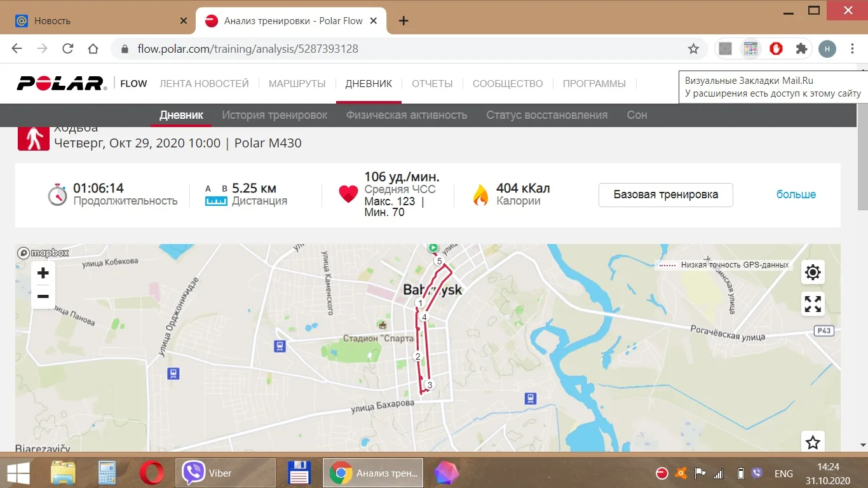Click the address bar URL
The height and width of the screenshot is (488, 868).
click(x=248, y=49)
